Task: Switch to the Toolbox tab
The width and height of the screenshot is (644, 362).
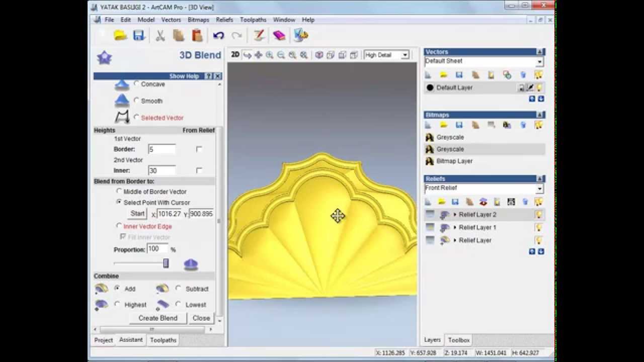Action: 459,340
